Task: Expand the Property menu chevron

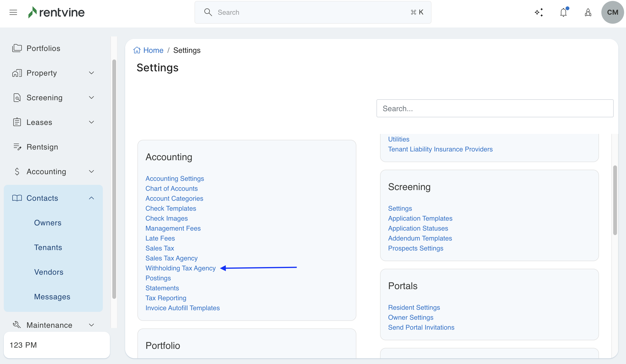Action: click(91, 73)
